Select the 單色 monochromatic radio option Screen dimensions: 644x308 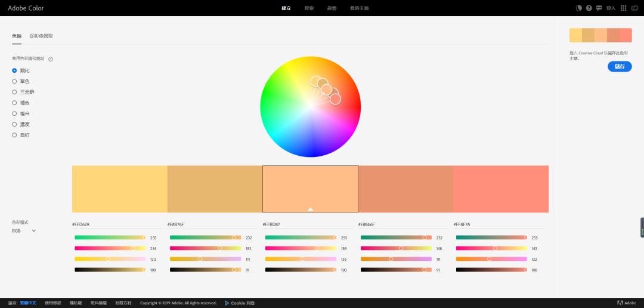[14, 81]
